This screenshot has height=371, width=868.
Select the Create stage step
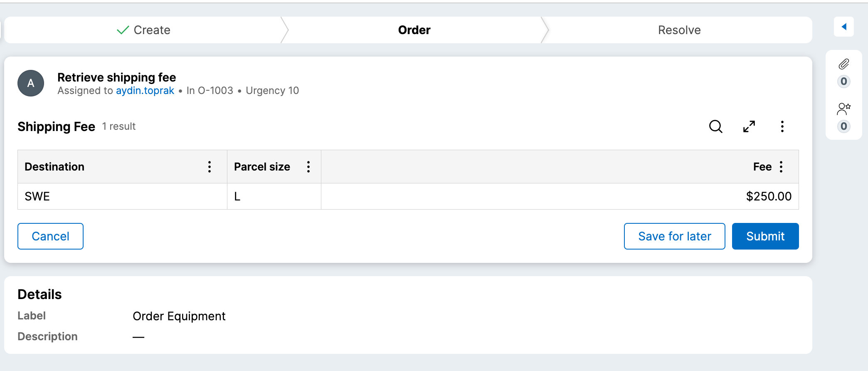pyautogui.click(x=144, y=30)
